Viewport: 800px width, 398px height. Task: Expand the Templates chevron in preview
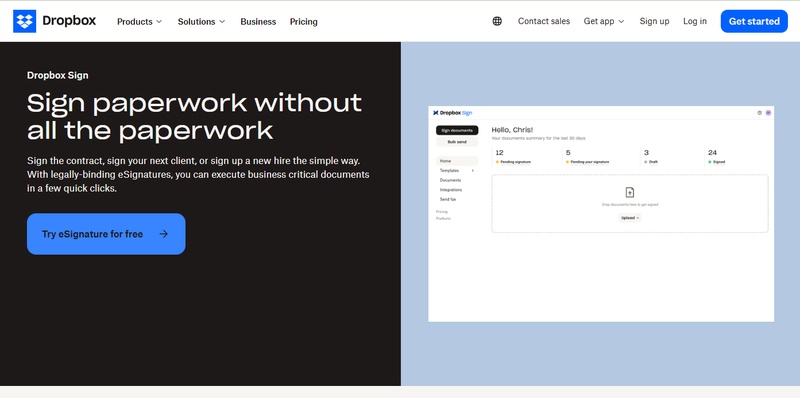point(473,170)
